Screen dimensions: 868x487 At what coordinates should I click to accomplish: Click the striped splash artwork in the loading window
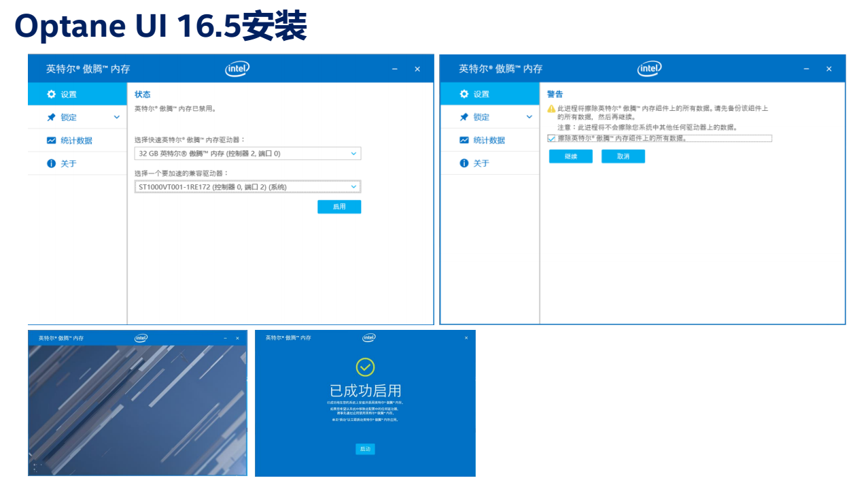tap(137, 410)
